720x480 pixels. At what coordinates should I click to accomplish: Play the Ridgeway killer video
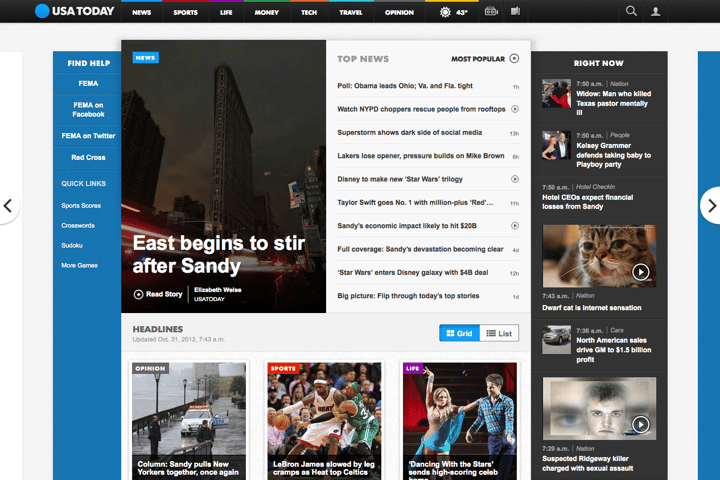coord(641,424)
